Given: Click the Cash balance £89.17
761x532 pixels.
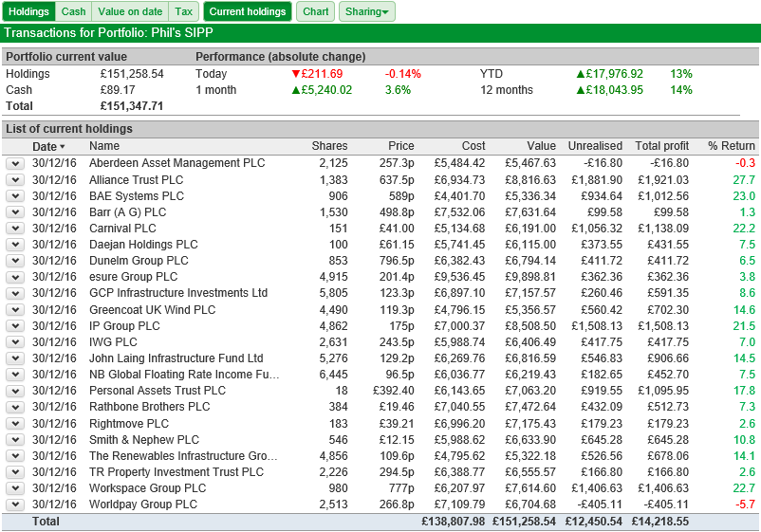Looking at the screenshot, I should pos(118,90).
